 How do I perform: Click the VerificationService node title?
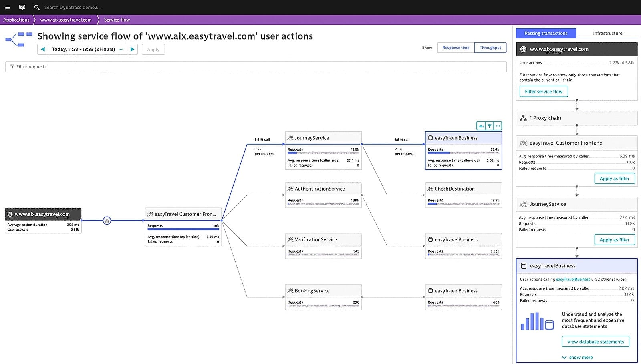(316, 239)
